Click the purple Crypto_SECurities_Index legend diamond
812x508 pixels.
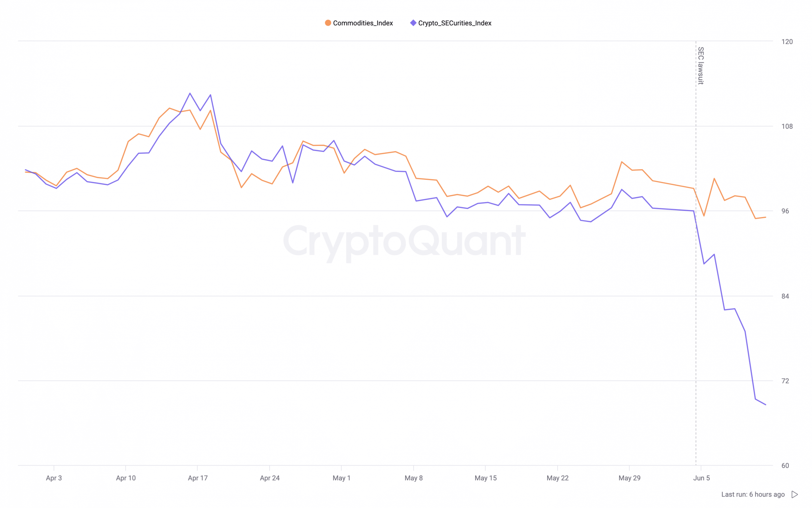click(413, 23)
